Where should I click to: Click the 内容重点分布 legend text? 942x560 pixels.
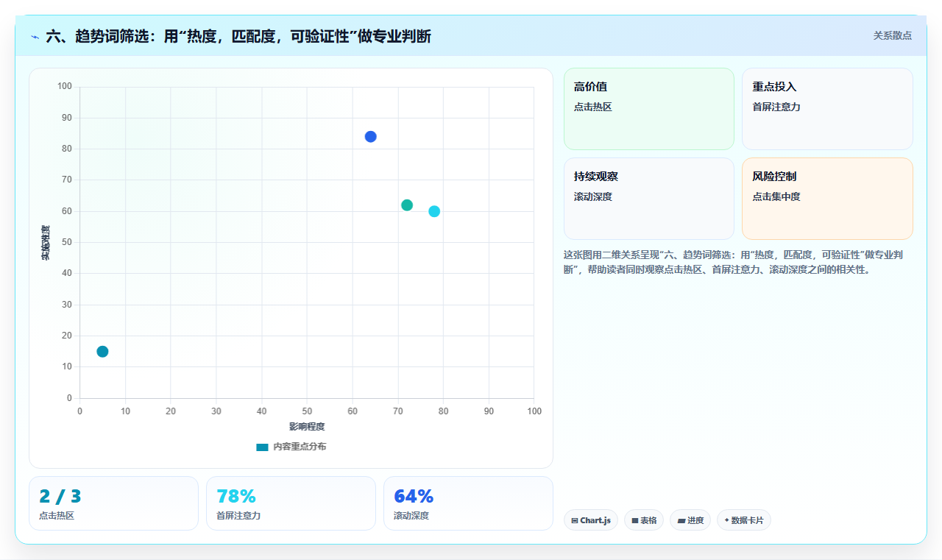tap(300, 447)
